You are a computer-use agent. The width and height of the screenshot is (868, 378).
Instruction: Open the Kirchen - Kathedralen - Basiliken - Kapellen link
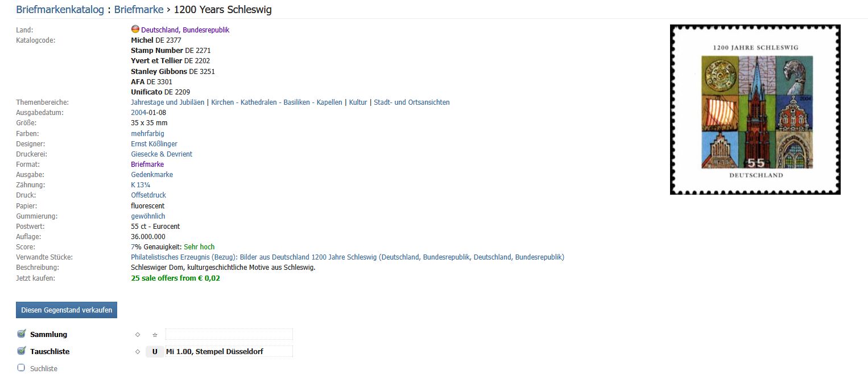pyautogui.click(x=276, y=102)
